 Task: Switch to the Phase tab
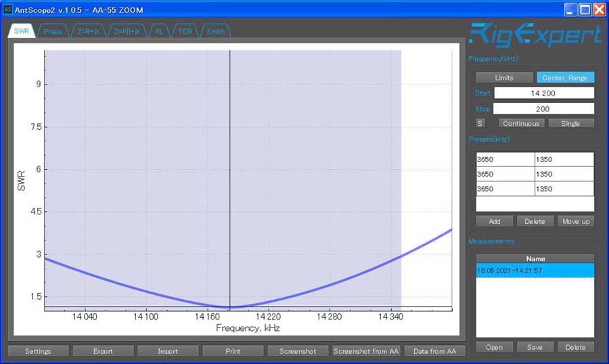click(53, 31)
